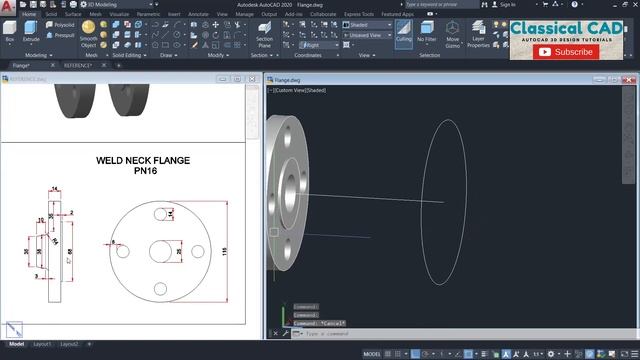Click the Plot/print icon in quick access toolbar
The width and height of the screenshot is (640, 360).
[73, 4]
